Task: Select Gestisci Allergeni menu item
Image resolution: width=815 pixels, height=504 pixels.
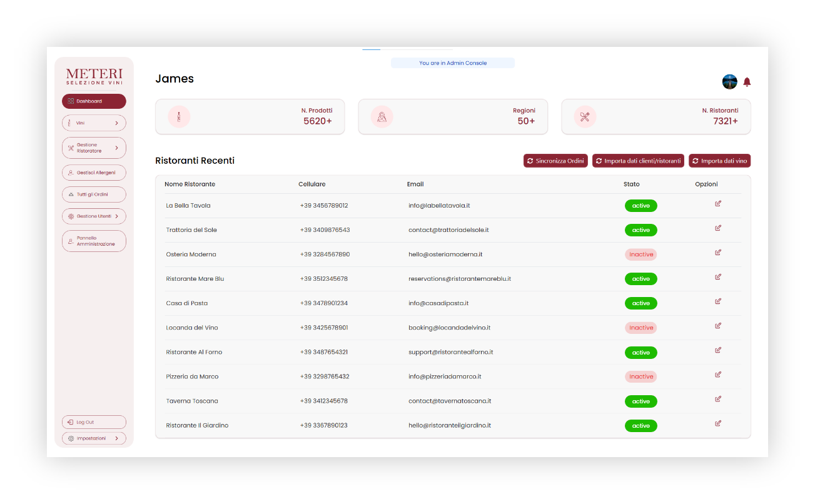Action: point(94,173)
